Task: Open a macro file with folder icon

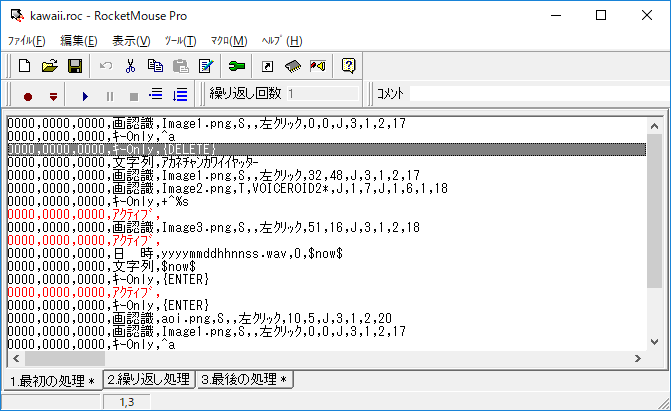Action: [x=50, y=66]
